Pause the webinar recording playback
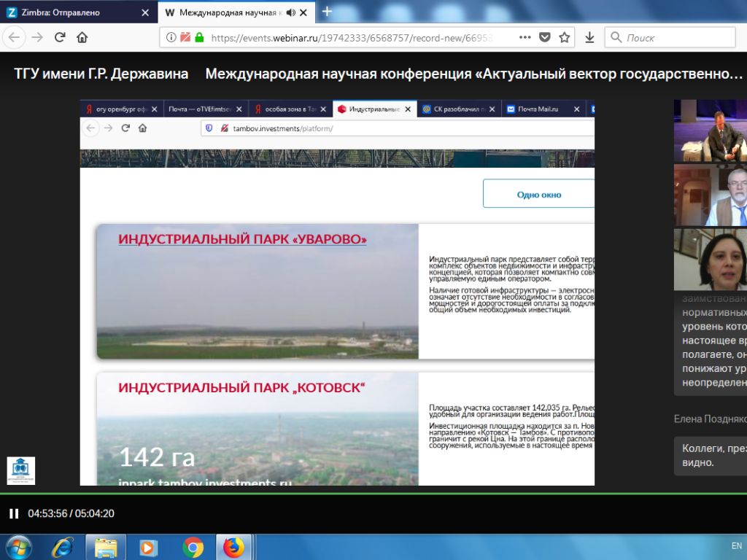This screenshot has width=747, height=560. [x=14, y=513]
